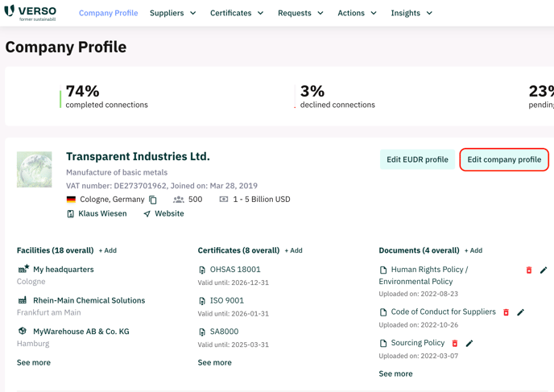
Task: Edit the Sourcing Policy document
Action: [x=469, y=343]
